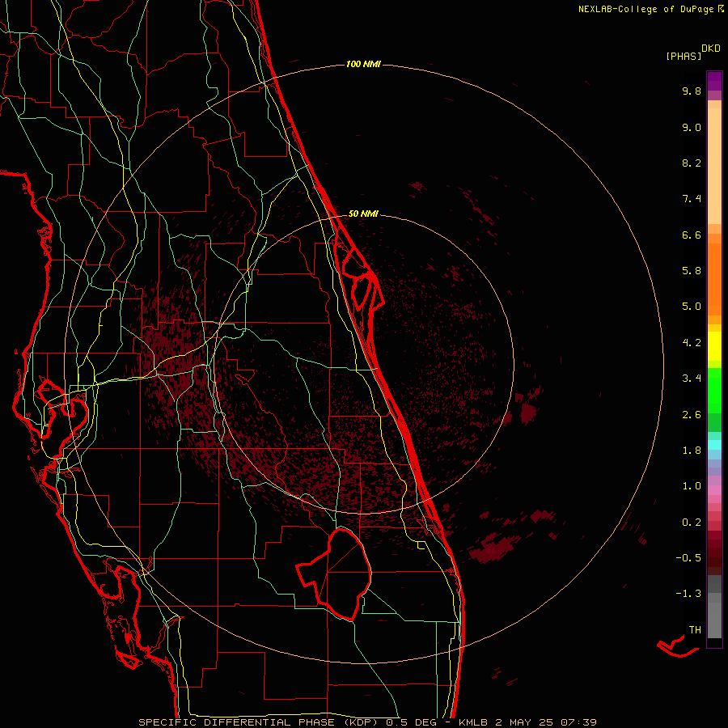Click the 8.2 value on the scale
Screen dimensions: 728x728
pyautogui.click(x=692, y=163)
